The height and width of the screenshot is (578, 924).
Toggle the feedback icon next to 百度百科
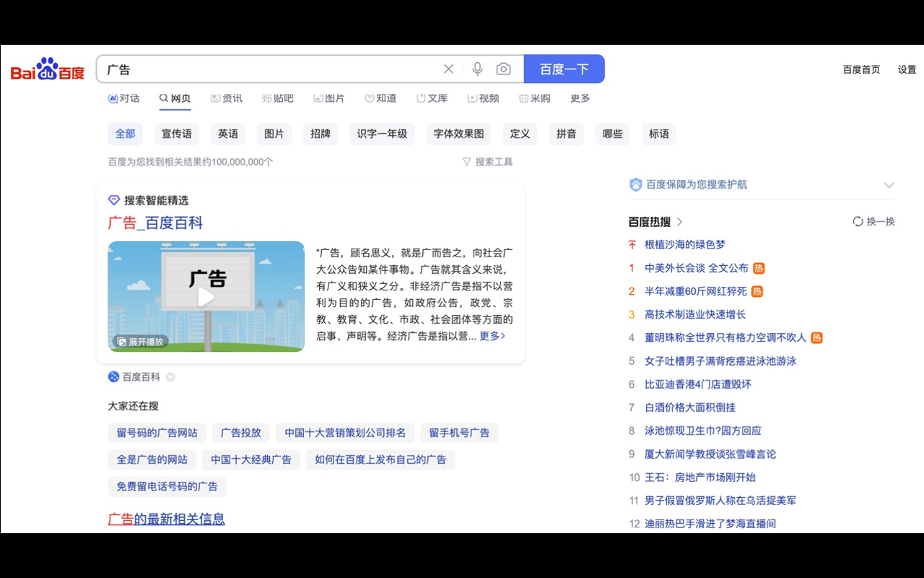coord(170,376)
